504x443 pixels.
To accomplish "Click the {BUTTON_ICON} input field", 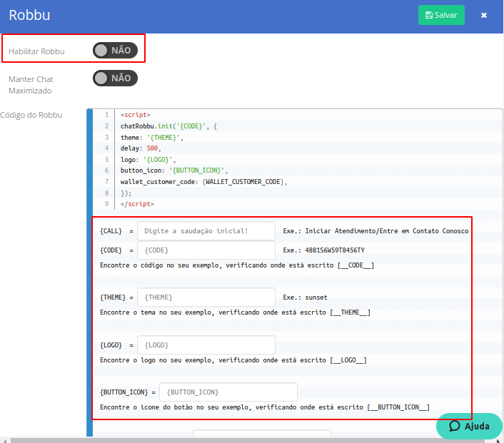I will (228, 392).
